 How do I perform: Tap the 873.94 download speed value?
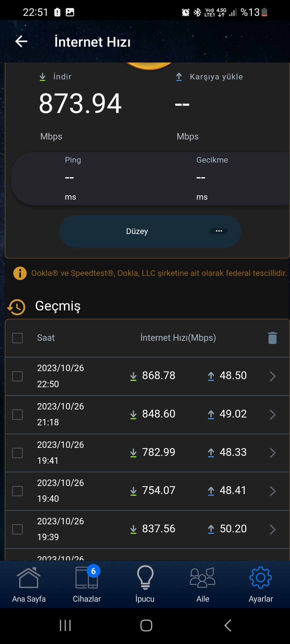pos(80,104)
